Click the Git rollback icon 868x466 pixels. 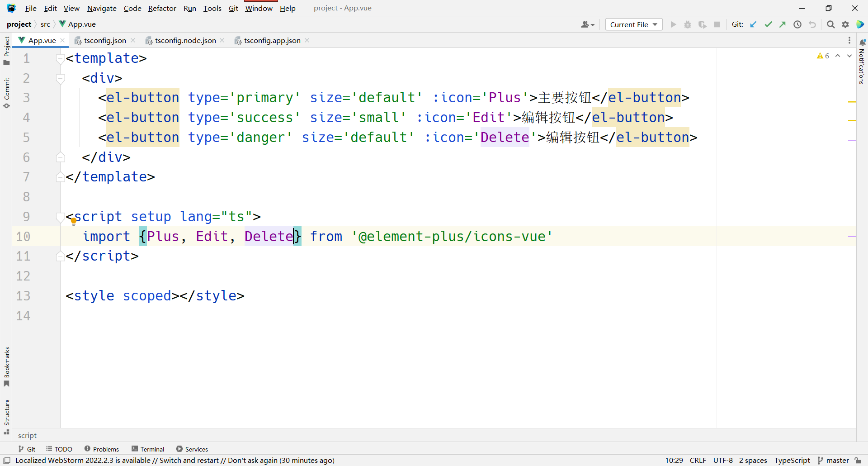[x=812, y=24]
